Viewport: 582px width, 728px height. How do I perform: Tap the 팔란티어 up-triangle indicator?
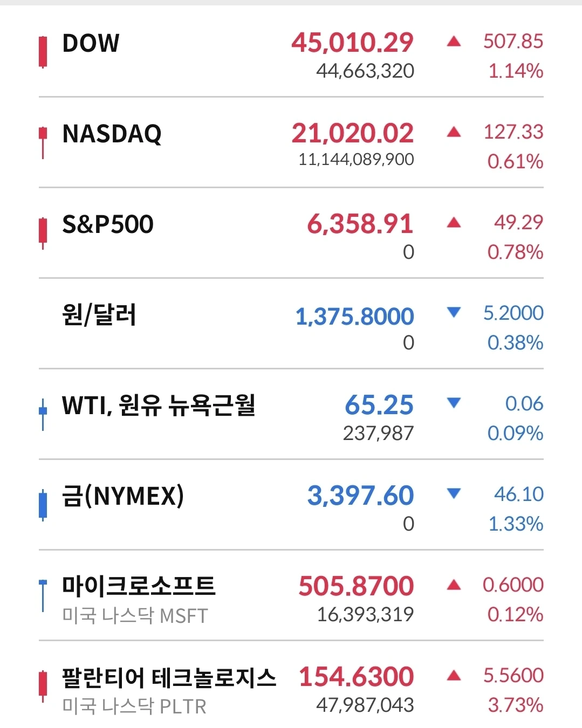(454, 675)
